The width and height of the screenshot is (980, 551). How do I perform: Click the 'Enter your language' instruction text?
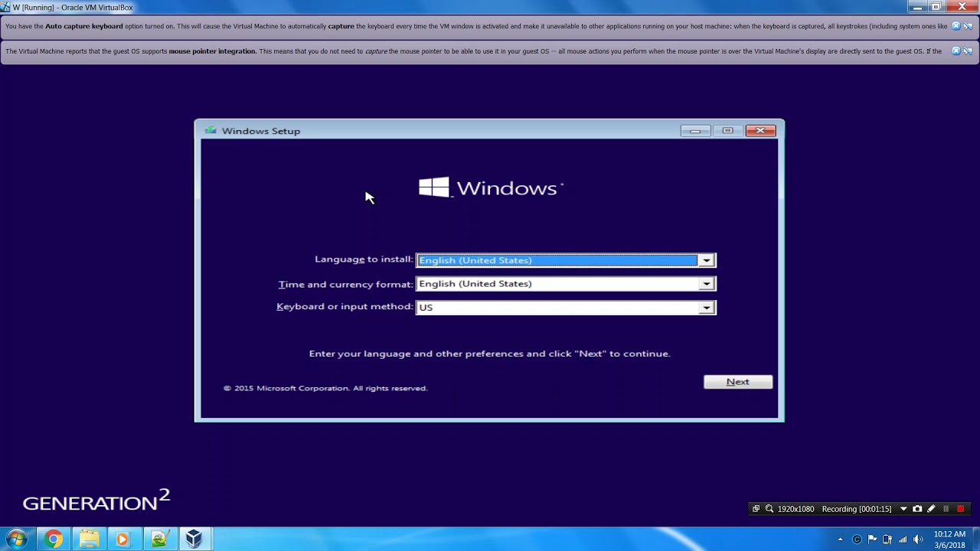click(x=489, y=354)
